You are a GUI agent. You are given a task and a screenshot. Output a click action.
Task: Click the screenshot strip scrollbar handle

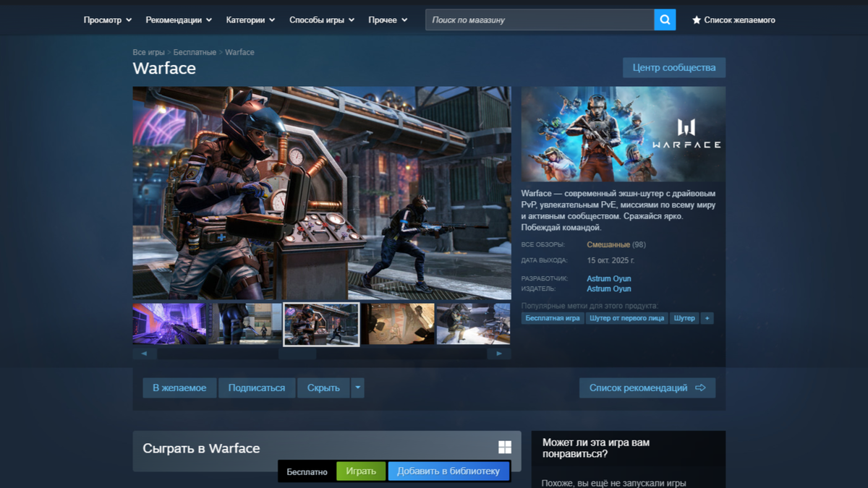click(297, 354)
